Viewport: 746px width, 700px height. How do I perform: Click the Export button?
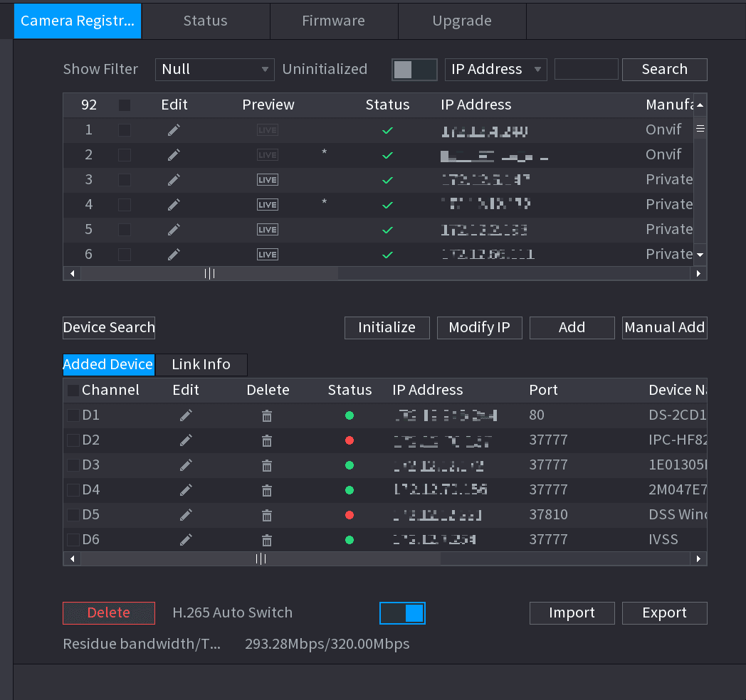coord(665,613)
